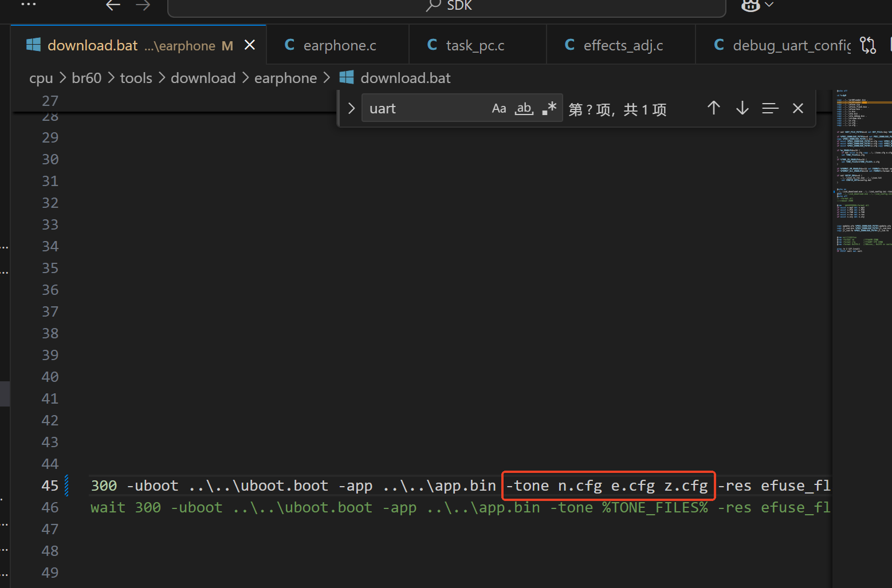Click 'wait' at start of line 46
This screenshot has width=892, height=588.
pos(108,507)
